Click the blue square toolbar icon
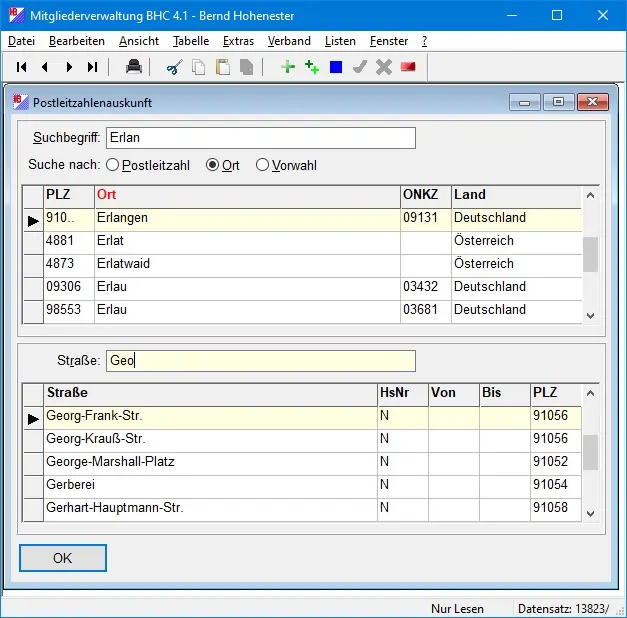 coord(336,67)
